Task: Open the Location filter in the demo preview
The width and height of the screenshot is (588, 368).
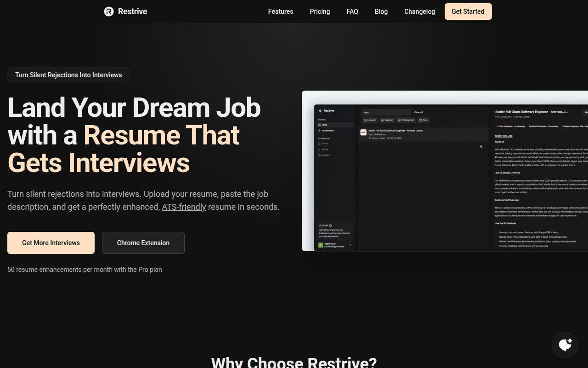Action: (370, 120)
